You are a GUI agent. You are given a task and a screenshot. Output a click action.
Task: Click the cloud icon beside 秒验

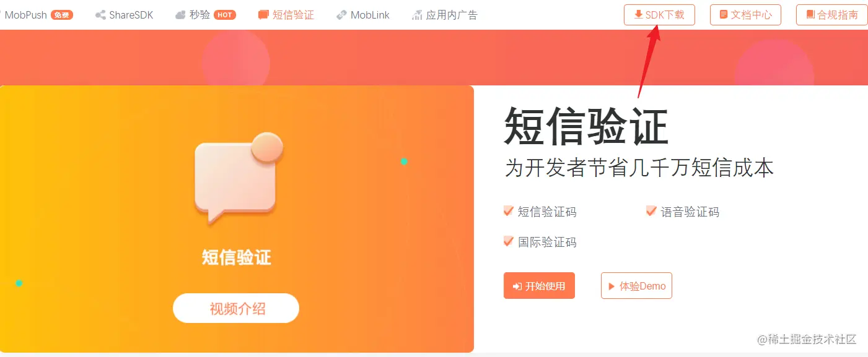point(180,15)
